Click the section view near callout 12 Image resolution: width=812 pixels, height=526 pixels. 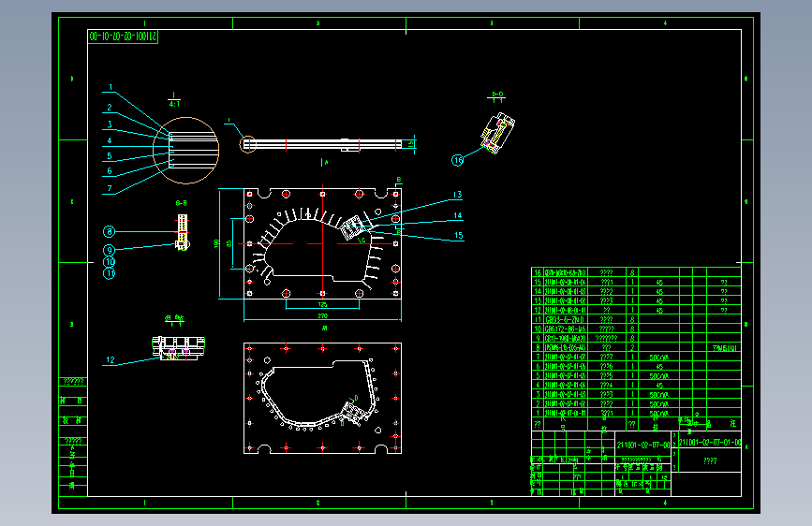pyautogui.click(x=178, y=348)
